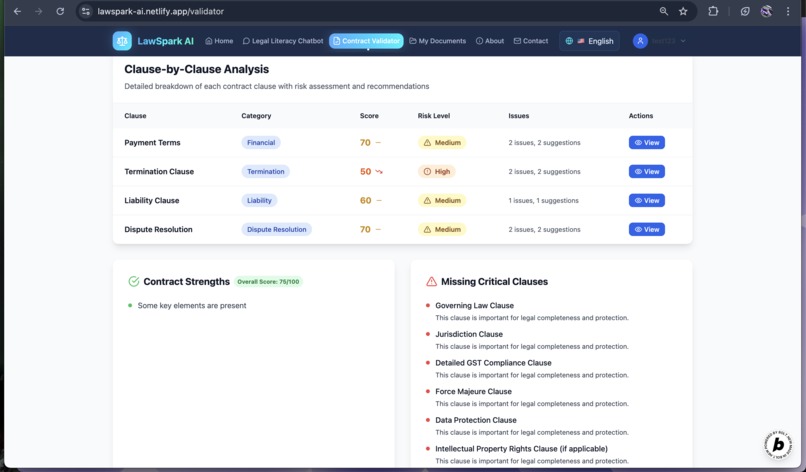Click the High risk badge for Termination Clause
Image resolution: width=806 pixels, height=472 pixels.
coord(436,172)
